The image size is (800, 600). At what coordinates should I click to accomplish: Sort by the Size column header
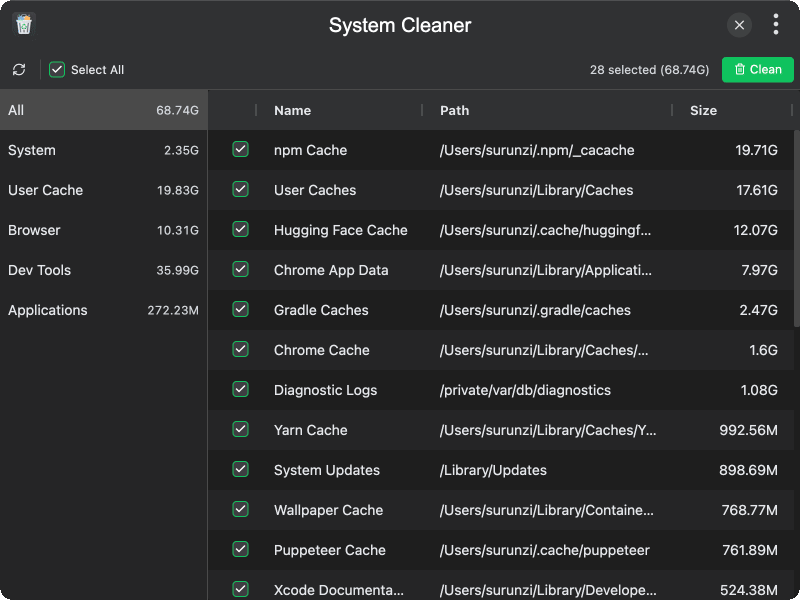703,111
